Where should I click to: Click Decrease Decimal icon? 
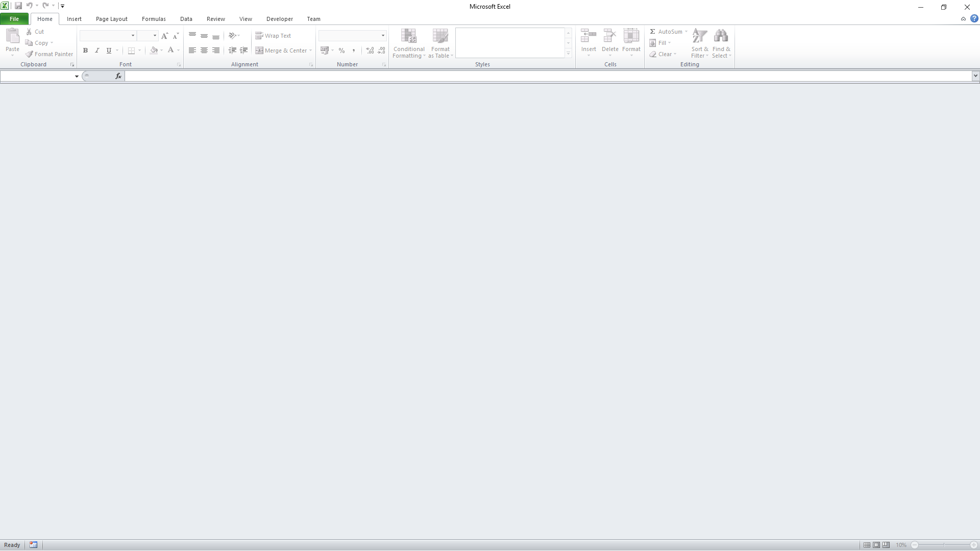(382, 51)
